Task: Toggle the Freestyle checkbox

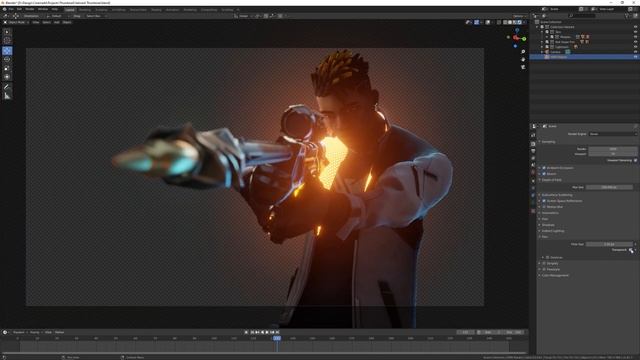Action: 544,269
